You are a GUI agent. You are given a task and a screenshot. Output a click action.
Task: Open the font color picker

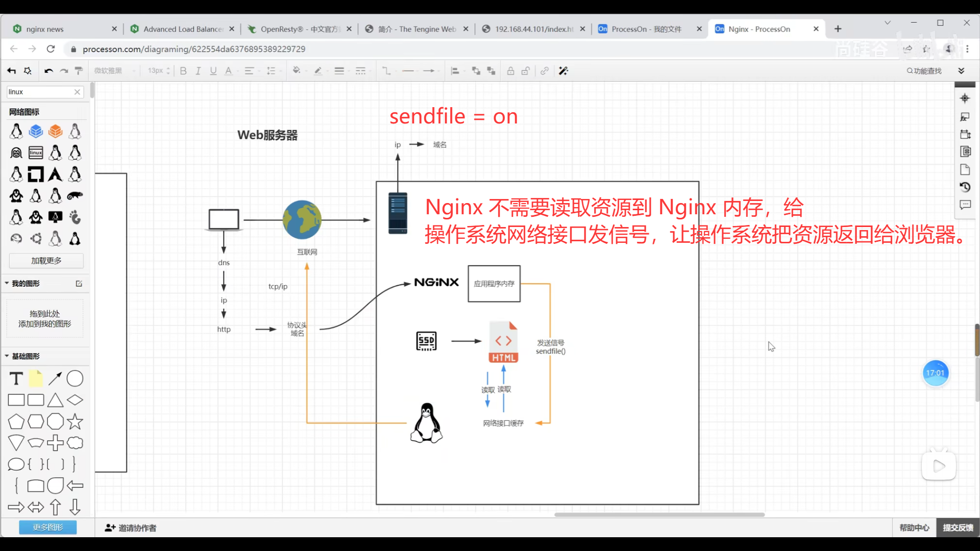coord(229,71)
